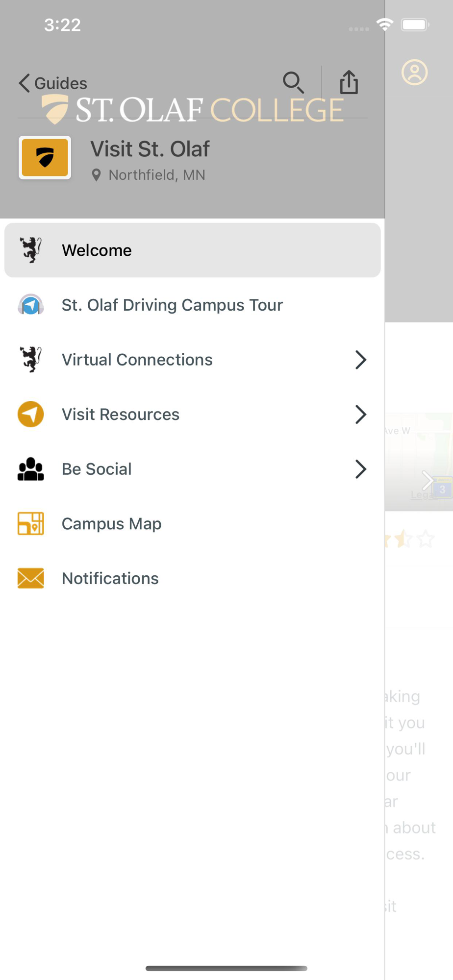Tap the search magnifier icon
The image size is (453, 980).
pos(293,82)
